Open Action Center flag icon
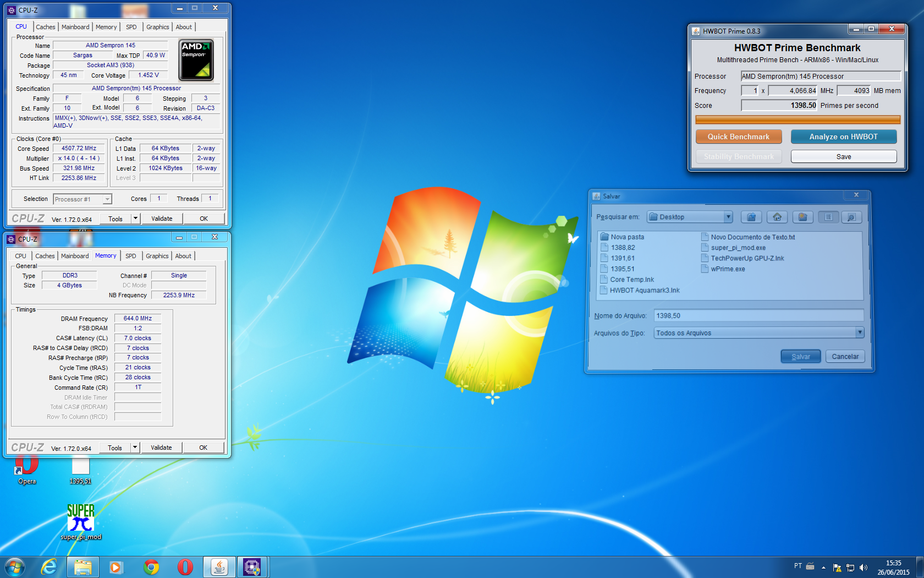The height and width of the screenshot is (578, 924). pos(837,568)
